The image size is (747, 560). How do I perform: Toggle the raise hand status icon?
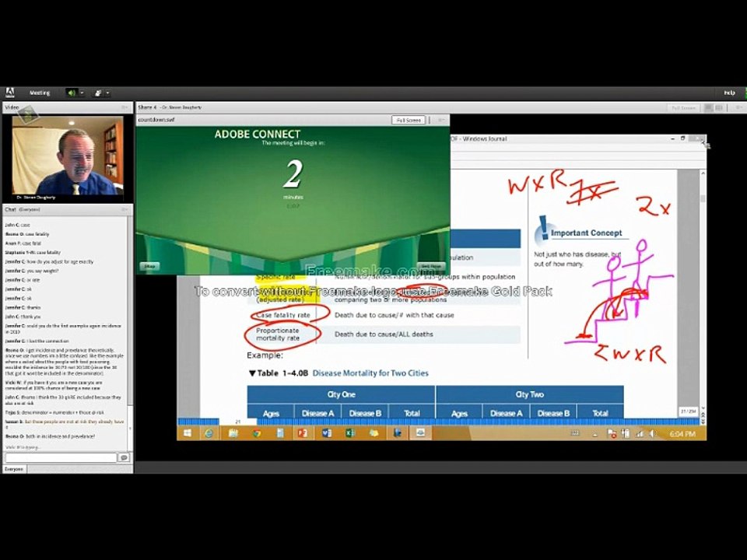(x=98, y=93)
